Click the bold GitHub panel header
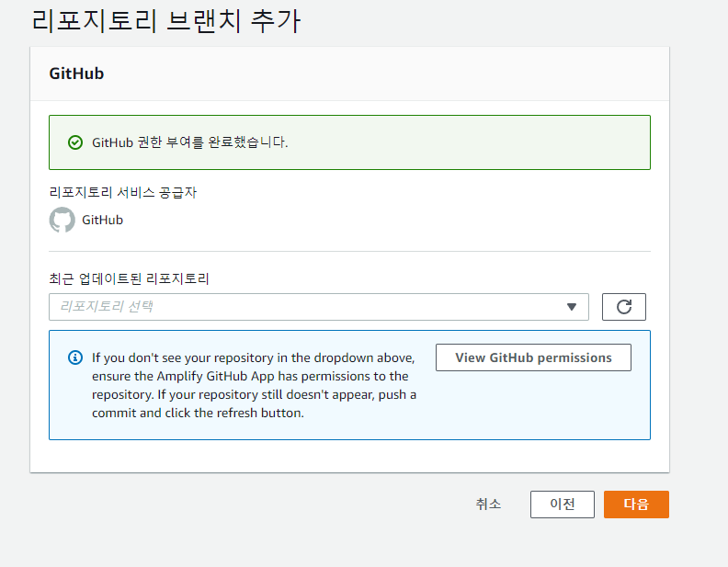 [x=76, y=74]
